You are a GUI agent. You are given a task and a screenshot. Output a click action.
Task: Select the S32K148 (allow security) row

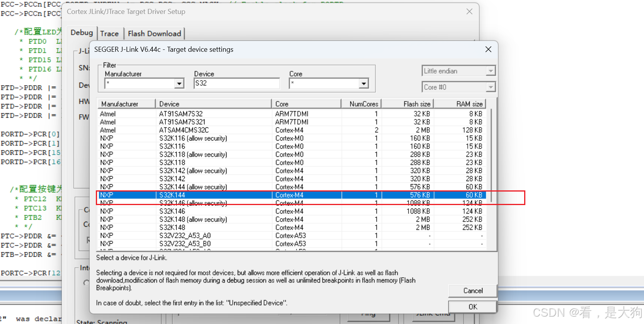291,219
